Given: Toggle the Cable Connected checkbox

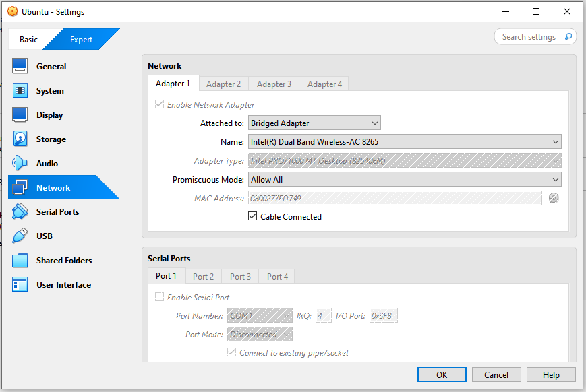Looking at the screenshot, I should point(253,216).
